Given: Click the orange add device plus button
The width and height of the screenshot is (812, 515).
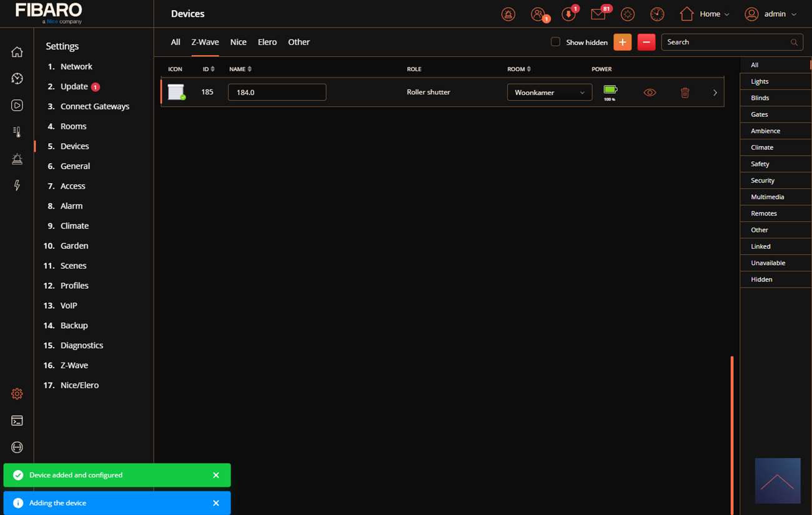Looking at the screenshot, I should pos(622,42).
